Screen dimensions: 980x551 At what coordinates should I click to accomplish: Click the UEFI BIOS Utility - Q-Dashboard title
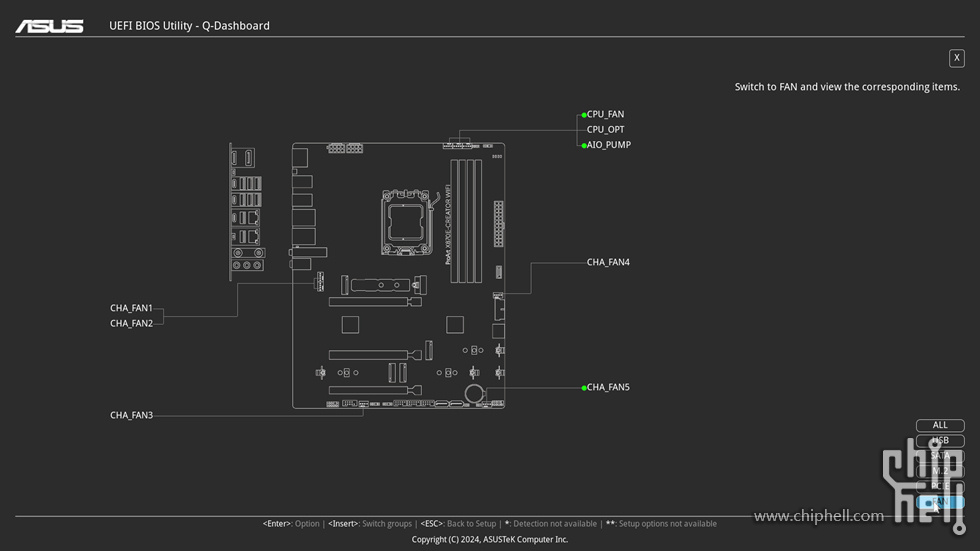pyautogui.click(x=189, y=26)
